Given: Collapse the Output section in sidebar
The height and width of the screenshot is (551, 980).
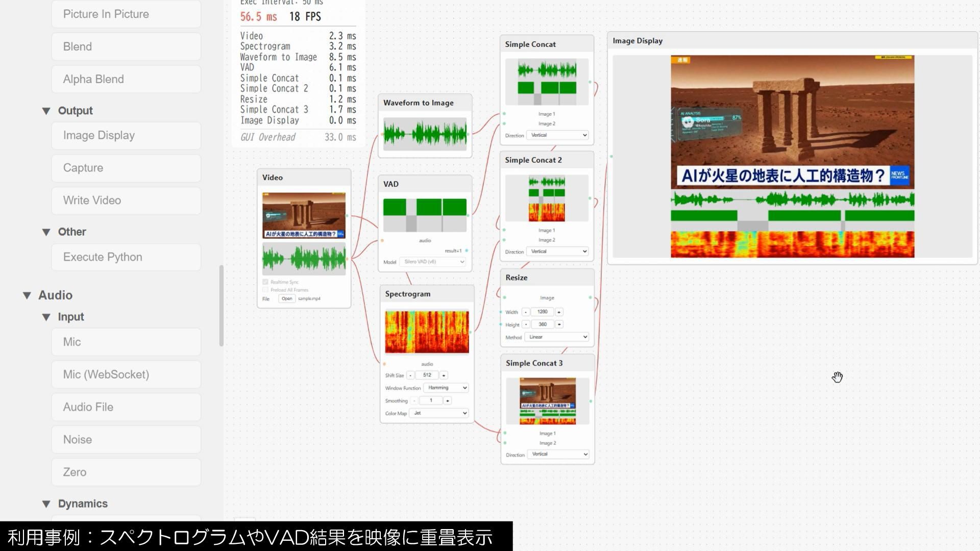Looking at the screenshot, I should tap(46, 111).
